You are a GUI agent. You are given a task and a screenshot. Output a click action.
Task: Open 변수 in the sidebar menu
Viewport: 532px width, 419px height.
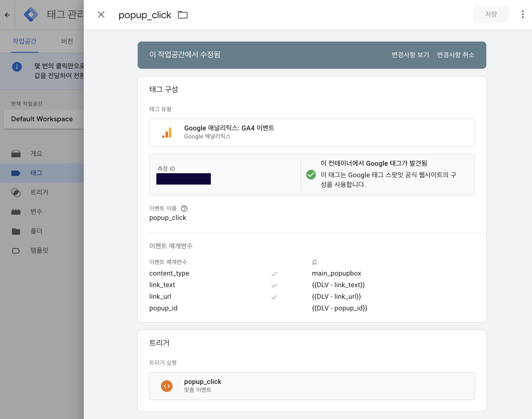[36, 211]
